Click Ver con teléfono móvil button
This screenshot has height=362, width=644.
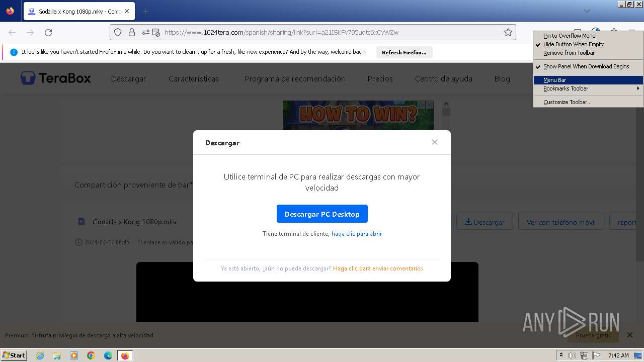[x=561, y=222]
